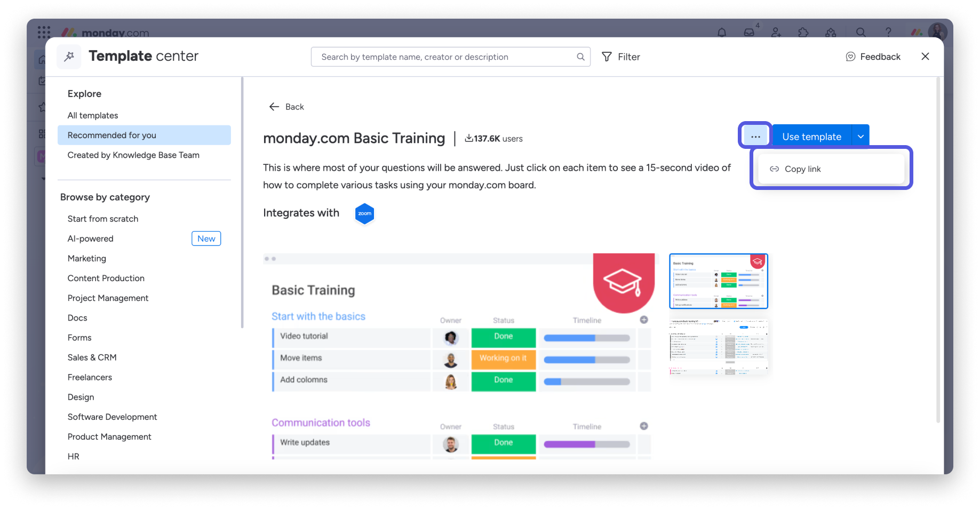
Task: Click the invite members icon
Action: (x=776, y=33)
